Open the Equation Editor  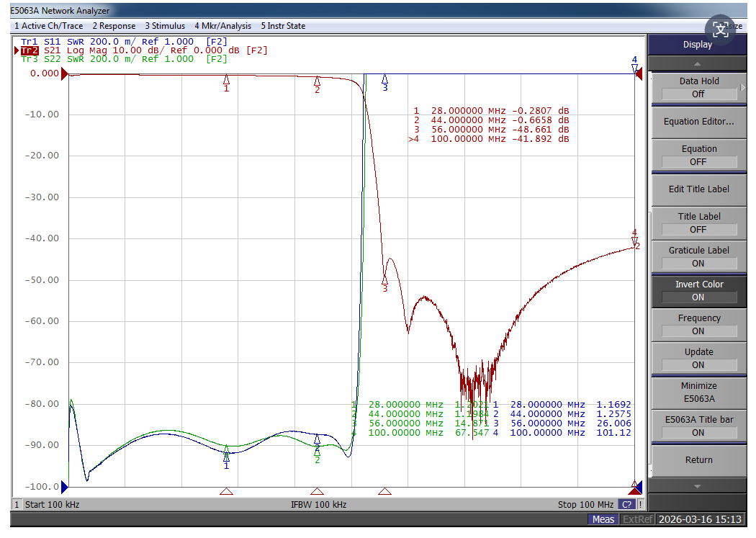(x=698, y=122)
